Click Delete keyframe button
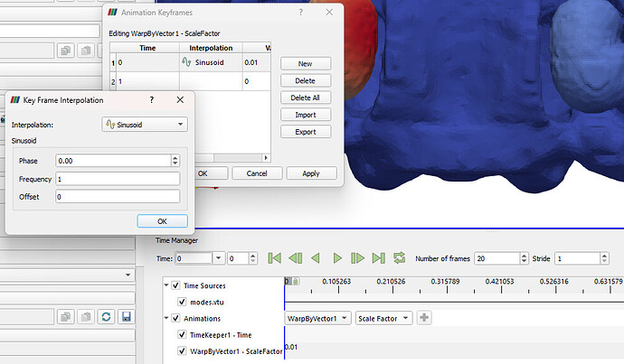The height and width of the screenshot is (364, 624). point(306,80)
